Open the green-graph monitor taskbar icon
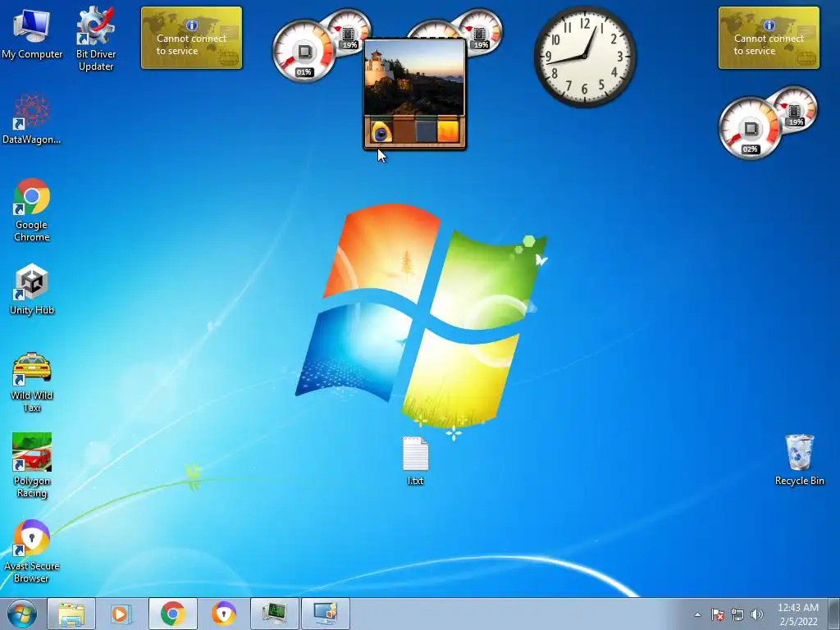This screenshot has width=840, height=630. pos(274,614)
